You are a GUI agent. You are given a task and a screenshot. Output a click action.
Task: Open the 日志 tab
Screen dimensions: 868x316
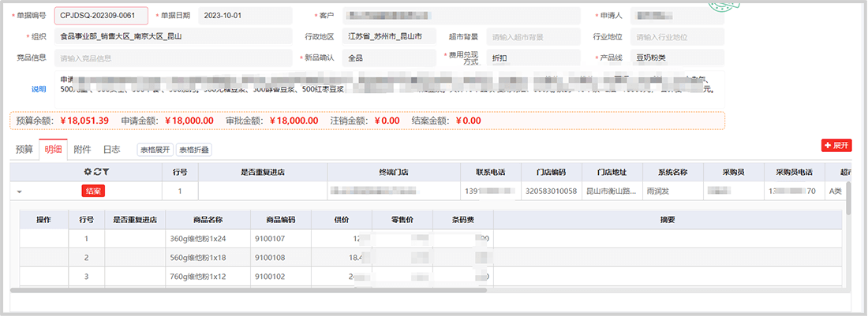click(x=111, y=149)
